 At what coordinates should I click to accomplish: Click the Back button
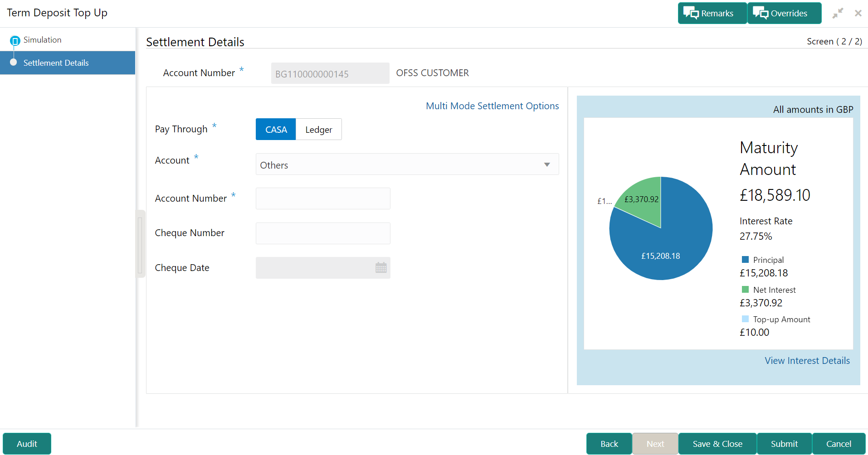(x=609, y=444)
